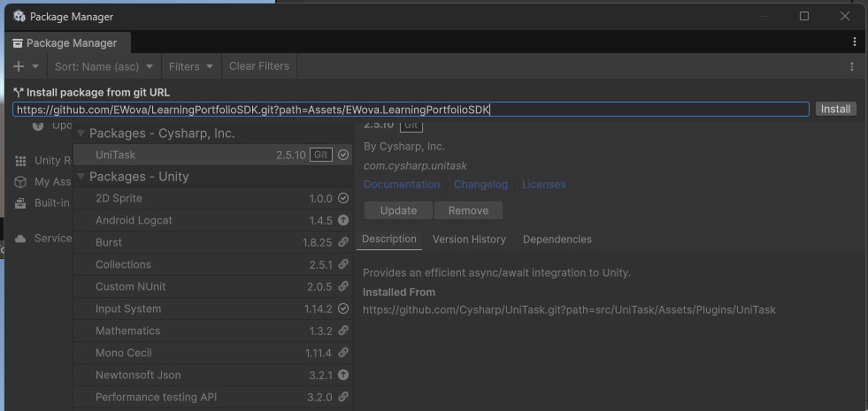The image size is (868, 411).
Task: Select the Burst package
Action: (212, 242)
